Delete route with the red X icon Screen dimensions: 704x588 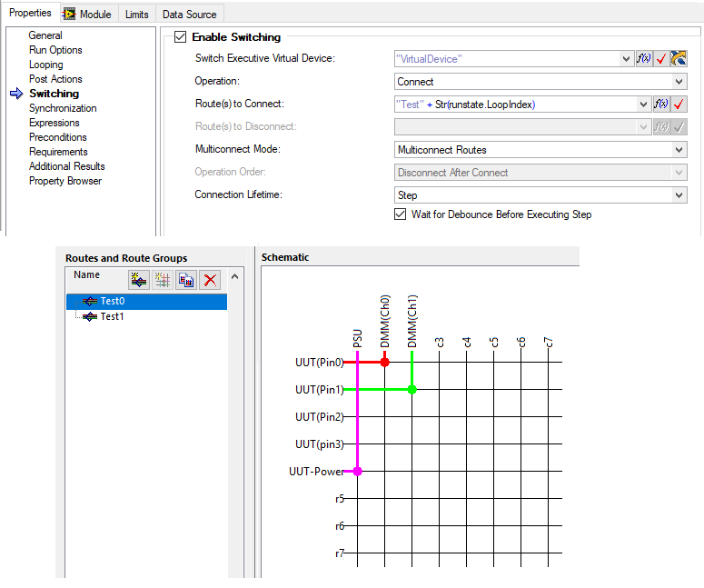click(210, 280)
